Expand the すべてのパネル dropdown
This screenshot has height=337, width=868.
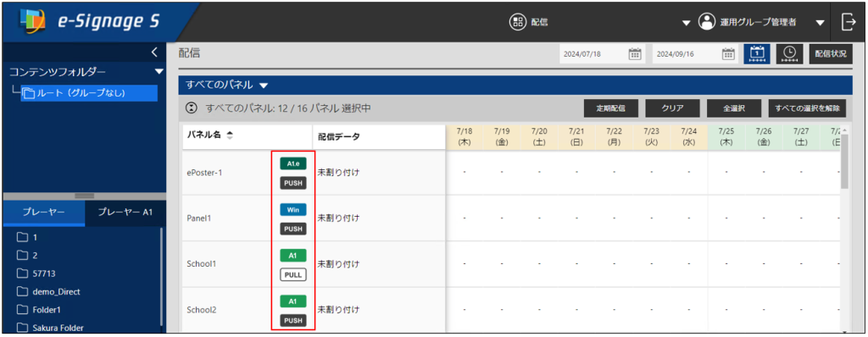click(264, 86)
